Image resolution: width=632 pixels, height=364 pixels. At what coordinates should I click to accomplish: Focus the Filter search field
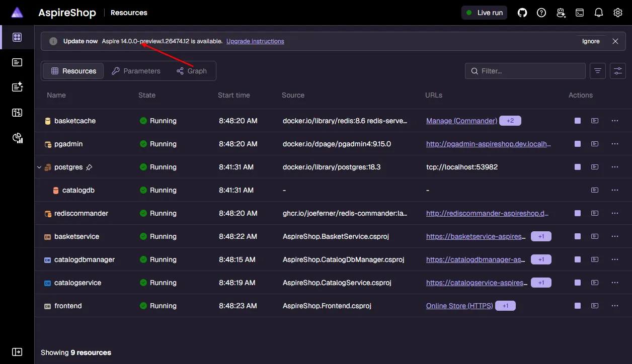tap(525, 71)
